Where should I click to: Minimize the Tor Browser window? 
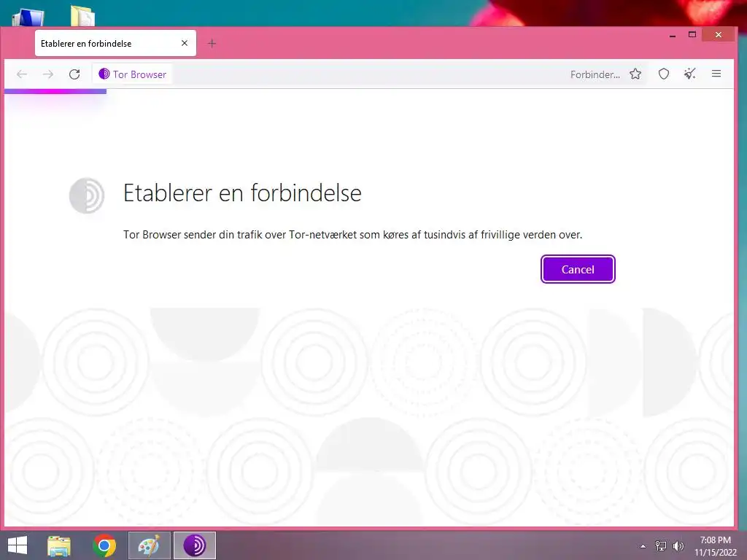(x=673, y=35)
